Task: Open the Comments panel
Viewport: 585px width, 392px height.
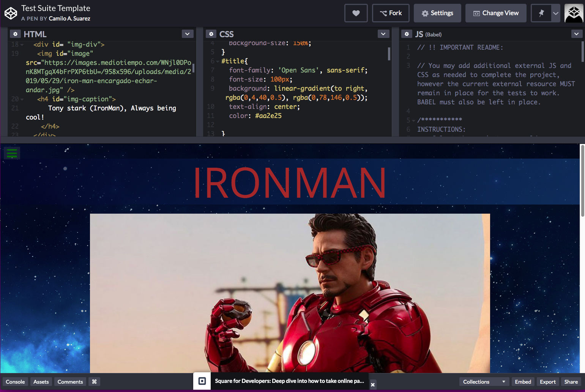Action: pyautogui.click(x=70, y=382)
